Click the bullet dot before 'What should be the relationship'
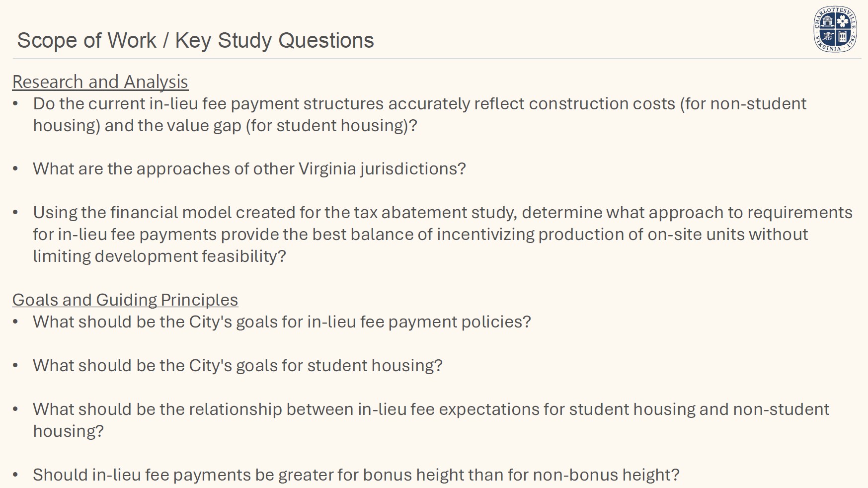This screenshot has height=488, width=868. tap(16, 409)
